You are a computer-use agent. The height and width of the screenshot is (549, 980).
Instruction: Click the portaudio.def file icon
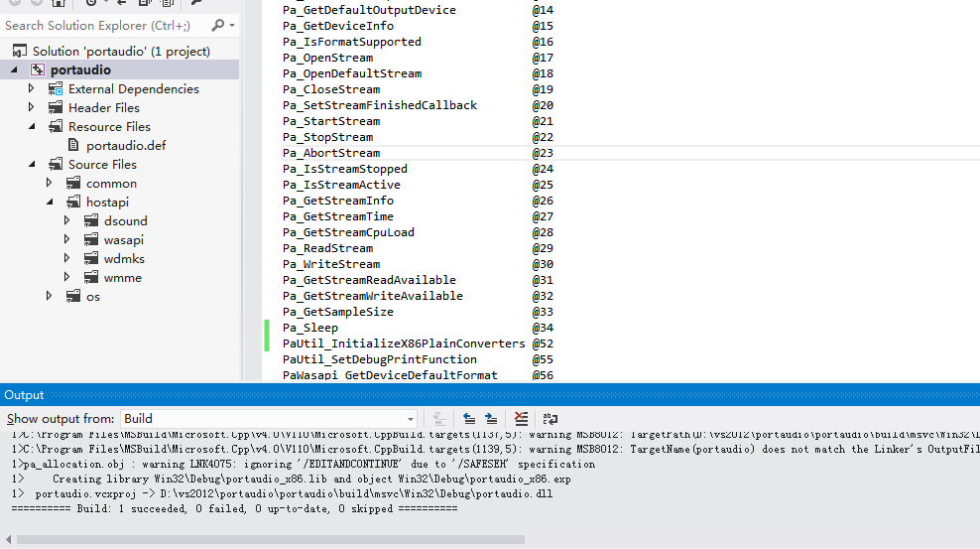[73, 145]
